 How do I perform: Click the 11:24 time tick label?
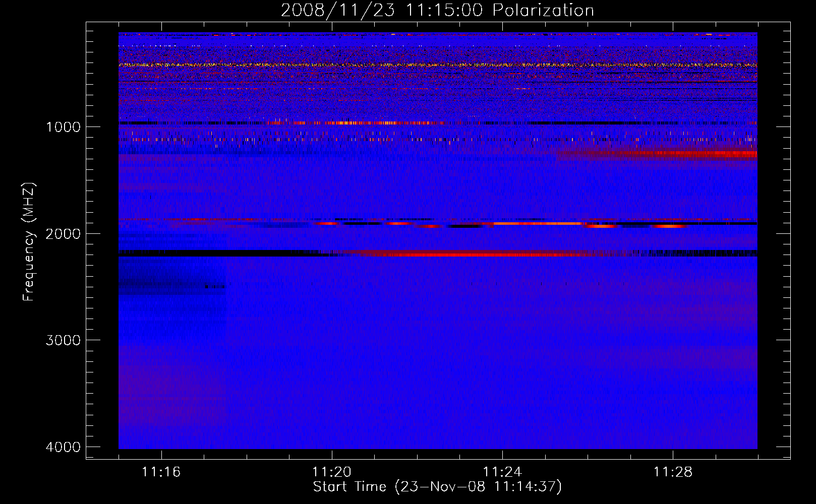(502, 472)
